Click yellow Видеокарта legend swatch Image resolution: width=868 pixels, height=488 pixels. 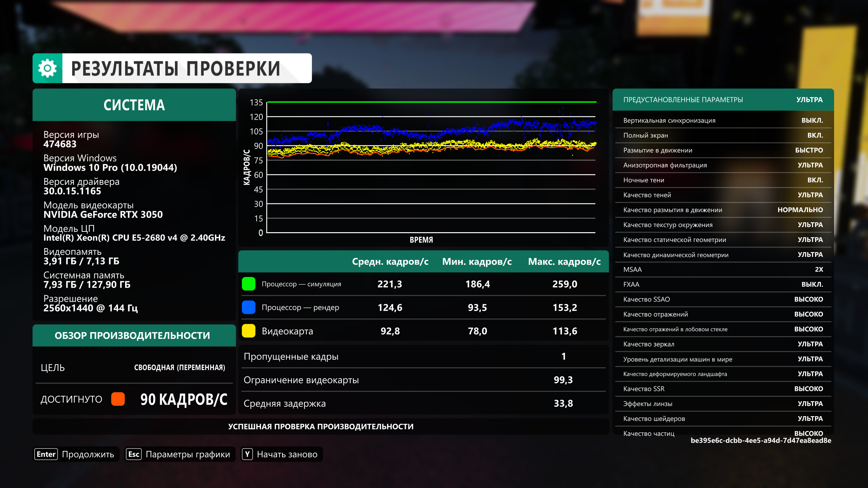click(249, 331)
